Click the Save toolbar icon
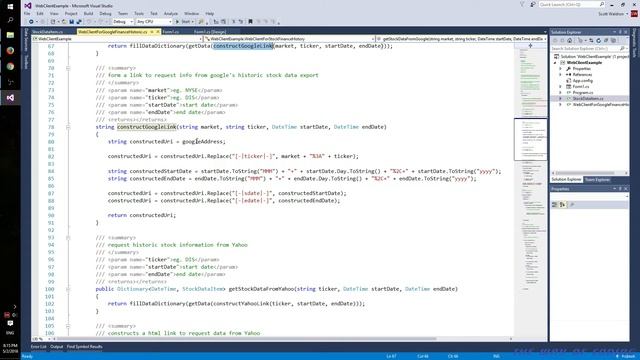This screenshot has width=640, height=360. (71, 22)
